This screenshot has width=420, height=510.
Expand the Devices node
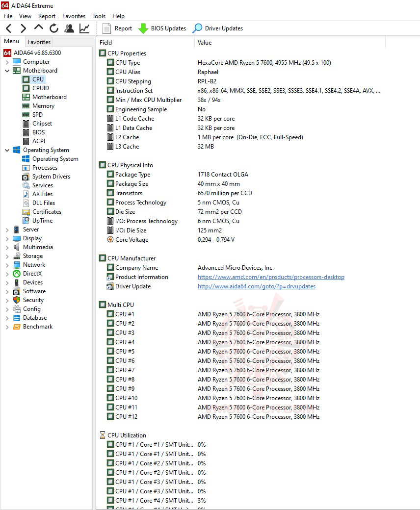[7, 282]
